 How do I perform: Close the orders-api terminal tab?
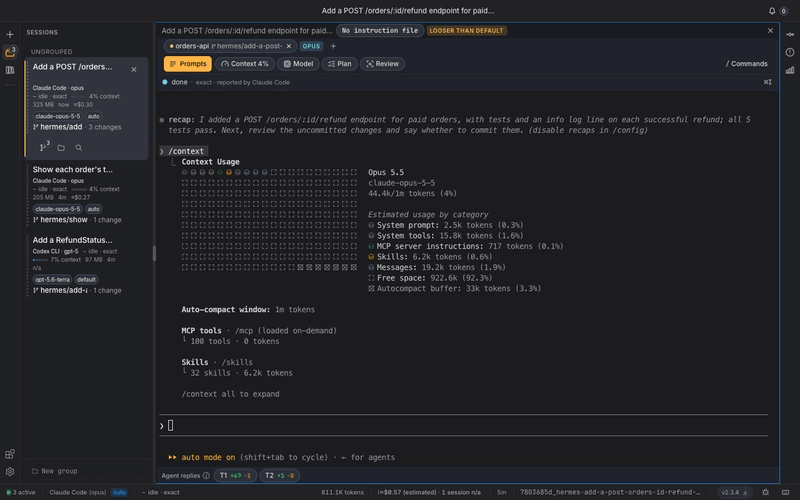point(289,46)
